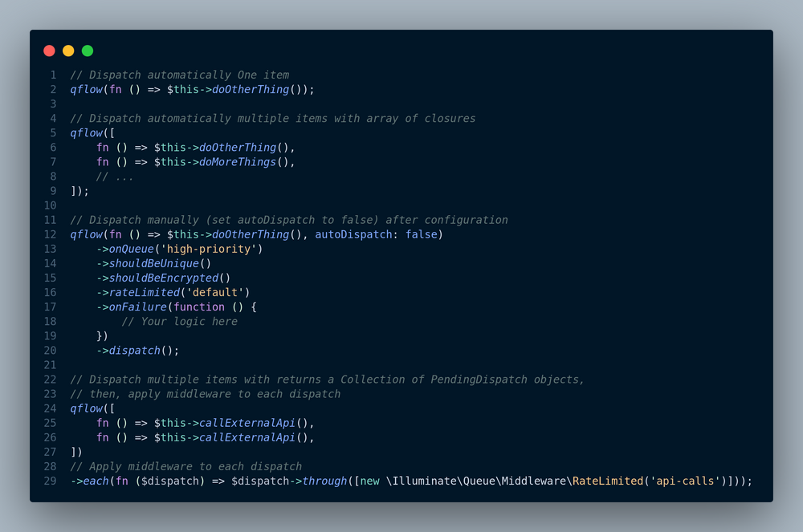The width and height of the screenshot is (803, 532).
Task: Click the shouldBeUnique method name
Action: 154,263
